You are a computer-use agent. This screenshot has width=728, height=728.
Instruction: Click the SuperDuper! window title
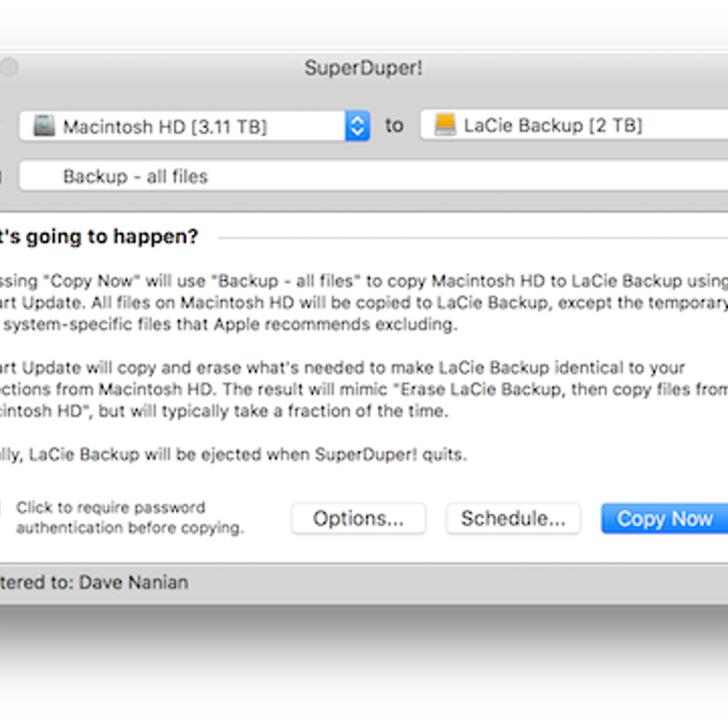pyautogui.click(x=363, y=68)
